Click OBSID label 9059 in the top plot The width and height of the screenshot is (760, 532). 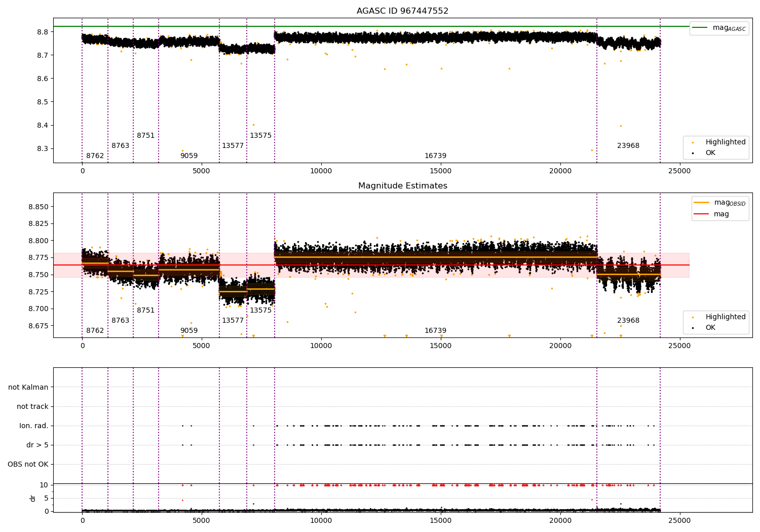click(x=189, y=156)
